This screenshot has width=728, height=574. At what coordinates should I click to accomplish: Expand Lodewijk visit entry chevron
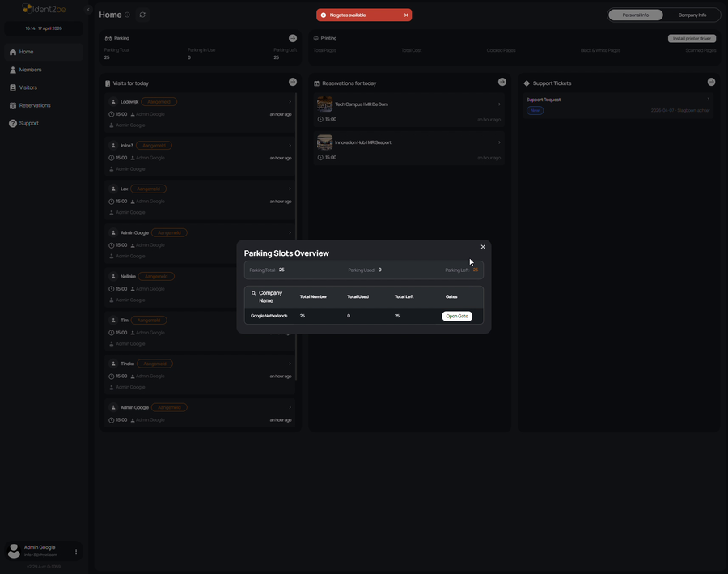(x=290, y=102)
